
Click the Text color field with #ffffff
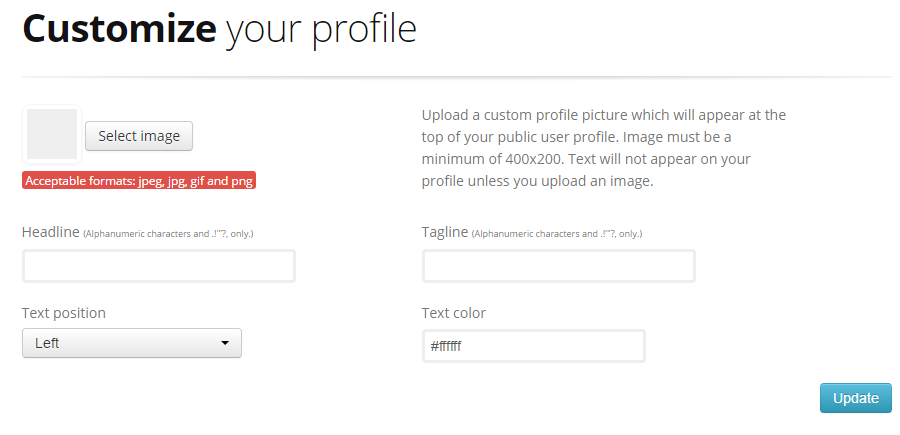[533, 346]
